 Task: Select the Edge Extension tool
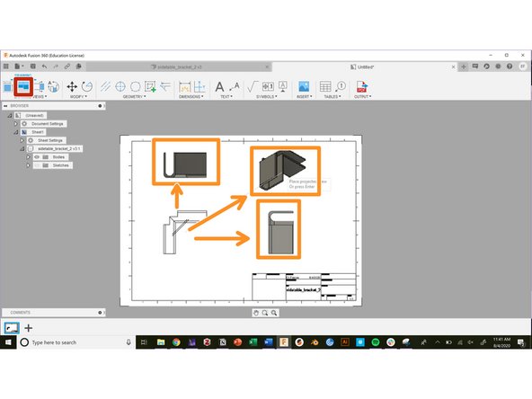tap(165, 87)
